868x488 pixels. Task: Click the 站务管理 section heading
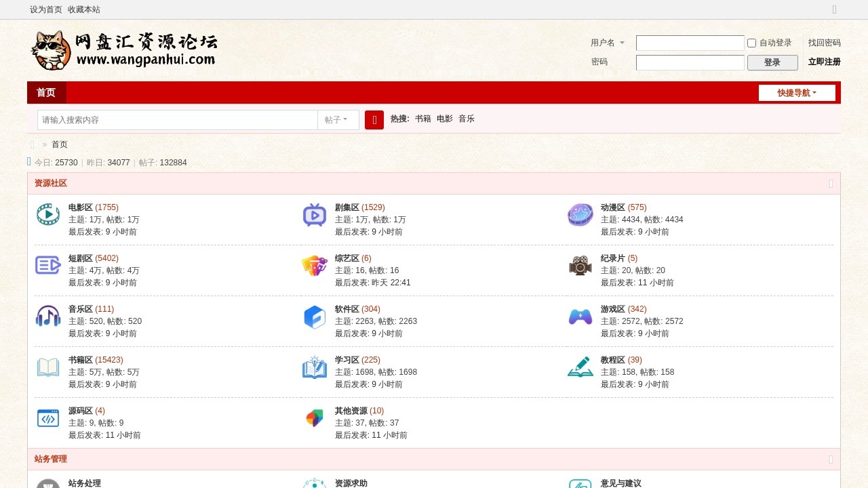click(51, 460)
